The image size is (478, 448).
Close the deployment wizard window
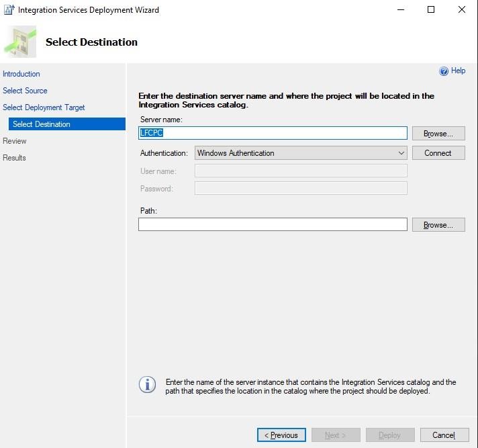click(x=462, y=10)
